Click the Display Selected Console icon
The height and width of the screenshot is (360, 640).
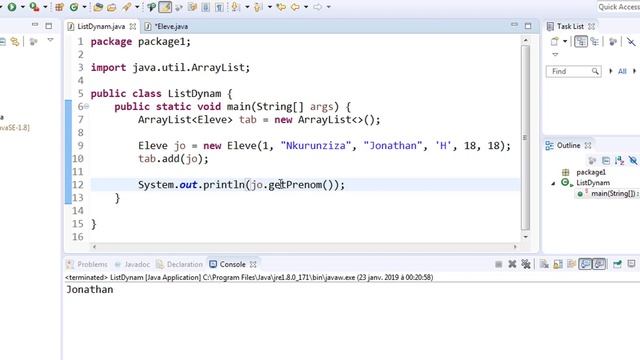tap(631, 264)
